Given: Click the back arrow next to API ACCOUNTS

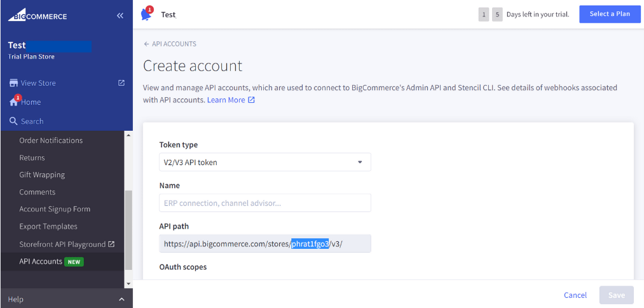Looking at the screenshot, I should coord(146,44).
